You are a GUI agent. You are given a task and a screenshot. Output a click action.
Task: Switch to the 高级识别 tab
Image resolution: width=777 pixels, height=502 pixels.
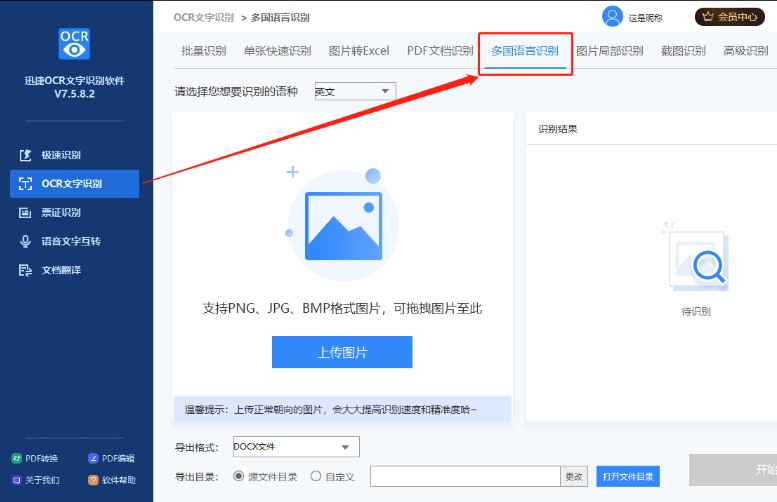[x=746, y=51]
